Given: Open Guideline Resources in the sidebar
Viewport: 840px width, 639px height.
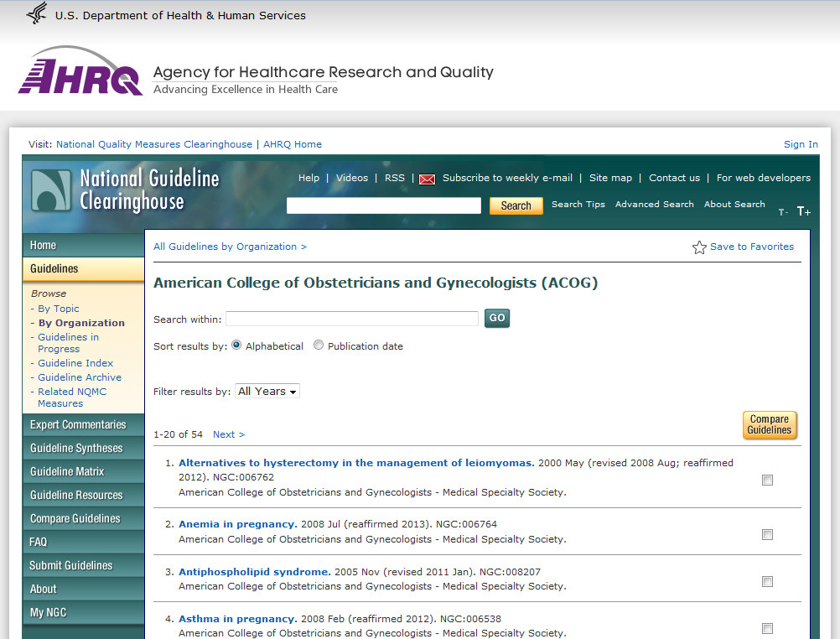Looking at the screenshot, I should coord(84,496).
